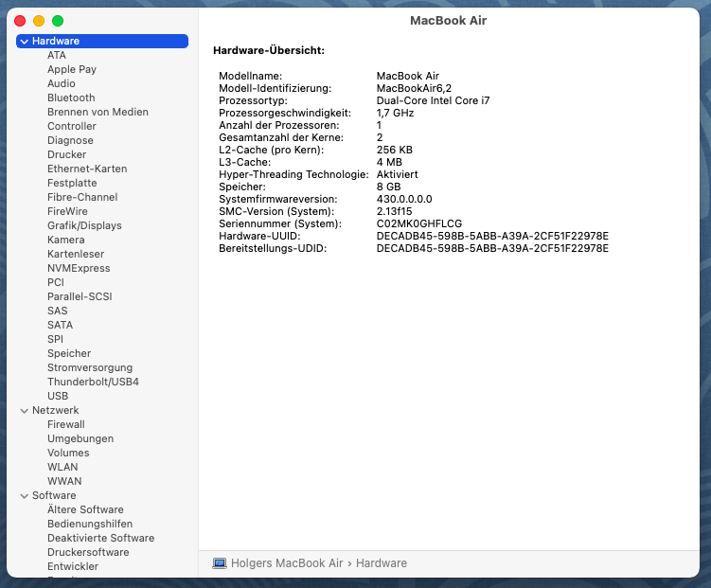Select SAS in the sidebar

[57, 311]
